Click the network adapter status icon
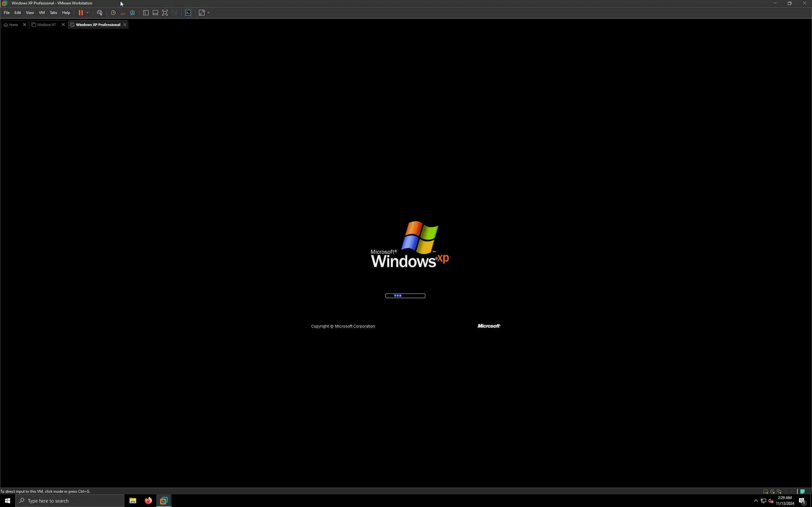Image resolution: width=812 pixels, height=507 pixels. (779, 491)
